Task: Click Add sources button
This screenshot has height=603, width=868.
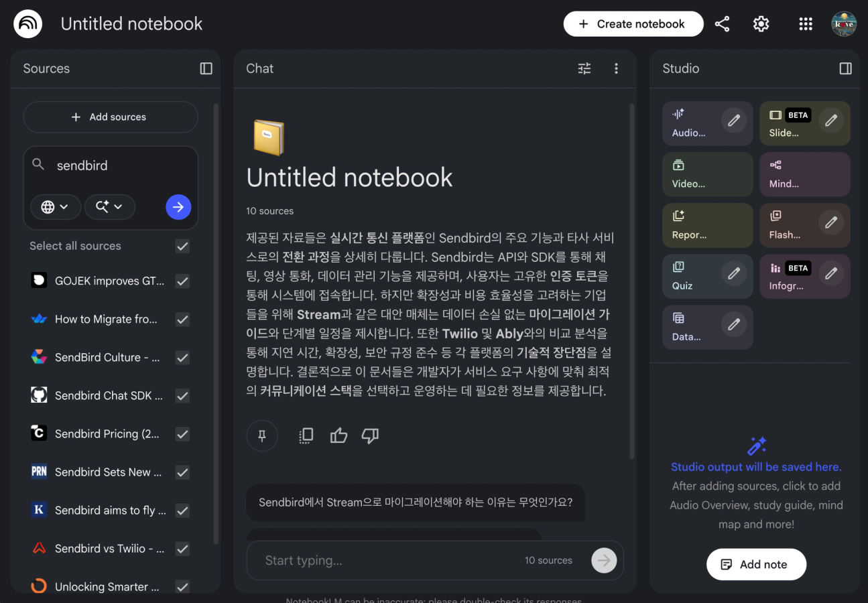Action: pos(111,117)
